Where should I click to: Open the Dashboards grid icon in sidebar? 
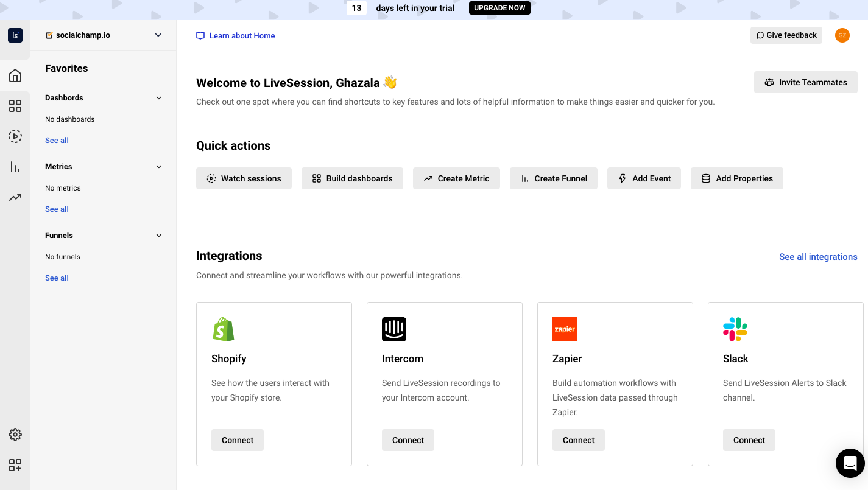tap(15, 106)
